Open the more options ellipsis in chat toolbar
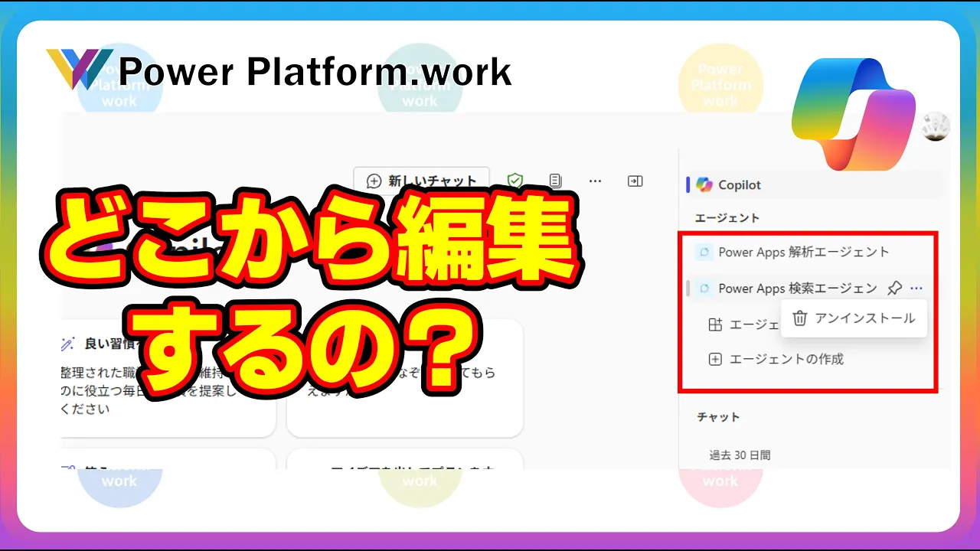This screenshot has width=980, height=551. pyautogui.click(x=596, y=181)
